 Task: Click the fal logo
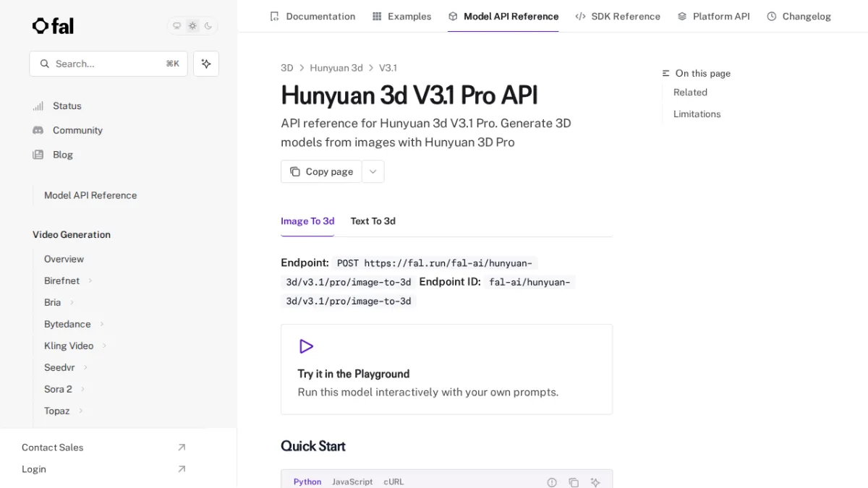click(x=53, y=26)
